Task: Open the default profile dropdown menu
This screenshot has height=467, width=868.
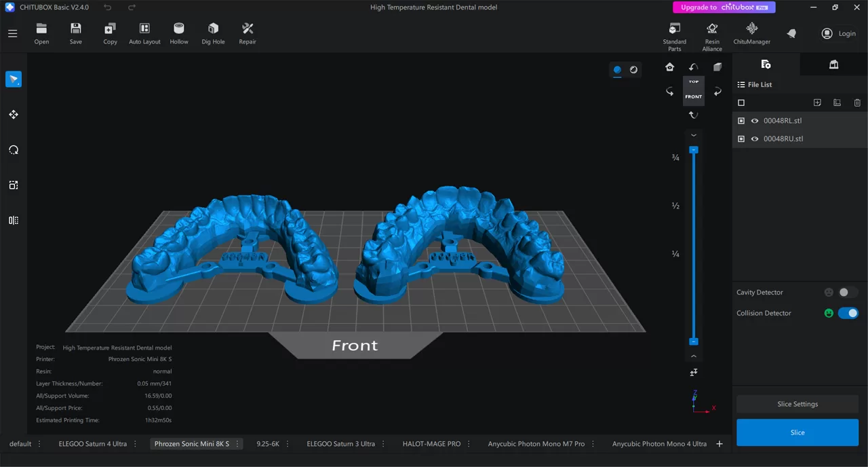Action: point(39,444)
